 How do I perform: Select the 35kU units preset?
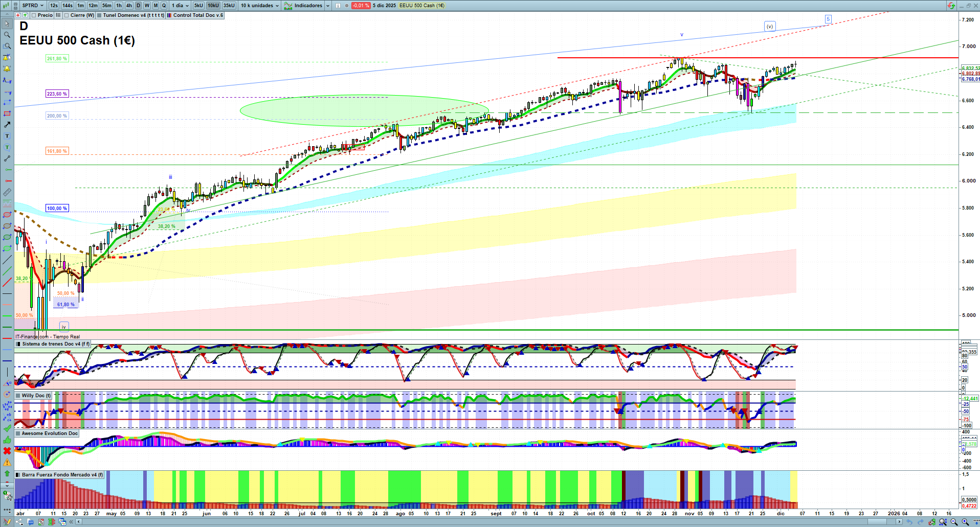click(x=229, y=6)
